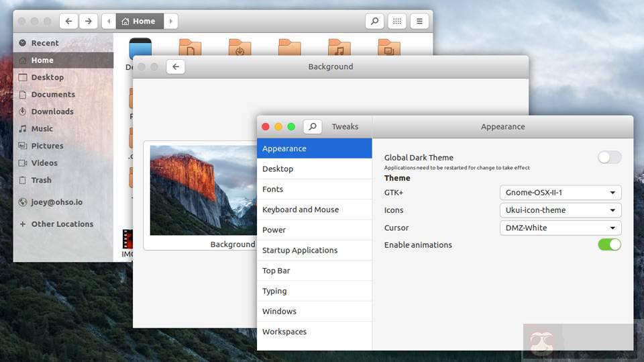Open Trash in Files sidebar
Image resolution: width=644 pixels, height=362 pixels.
click(x=63, y=180)
